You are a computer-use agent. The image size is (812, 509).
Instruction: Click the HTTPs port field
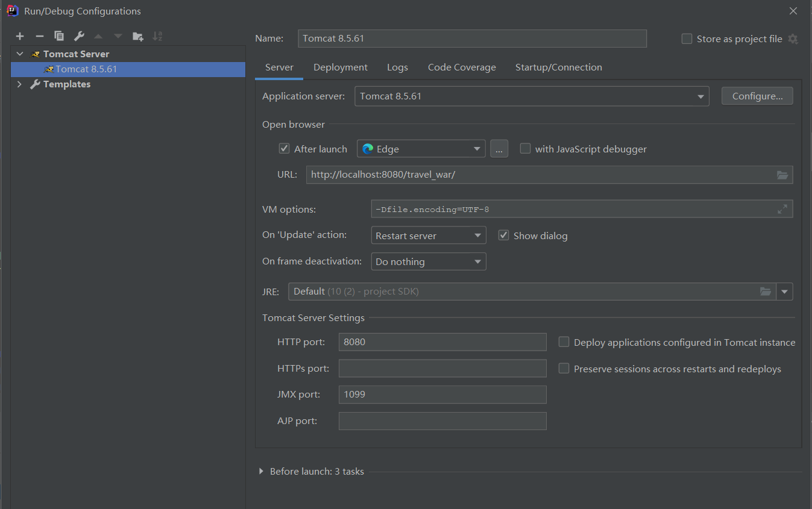click(x=442, y=368)
